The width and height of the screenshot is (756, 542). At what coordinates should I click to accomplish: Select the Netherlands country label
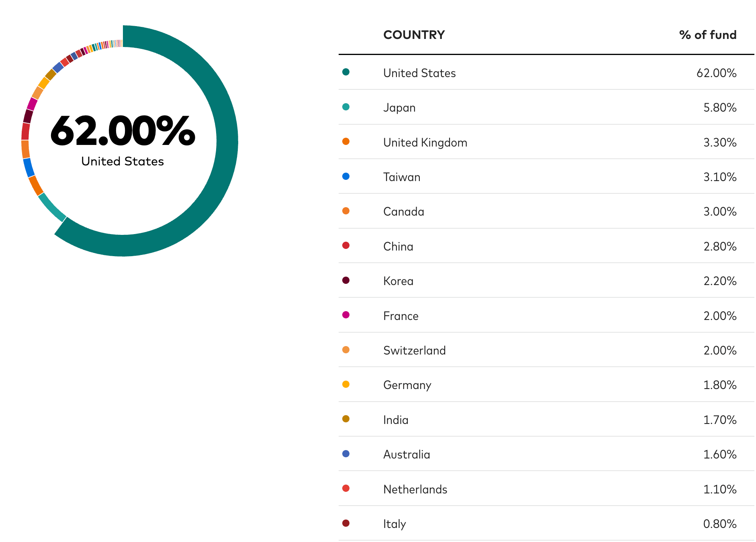point(415,489)
